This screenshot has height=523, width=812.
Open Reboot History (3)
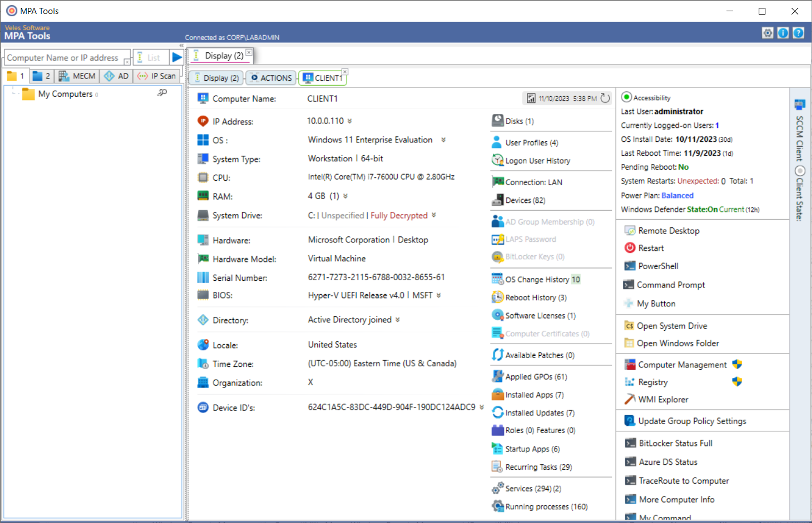529,297
